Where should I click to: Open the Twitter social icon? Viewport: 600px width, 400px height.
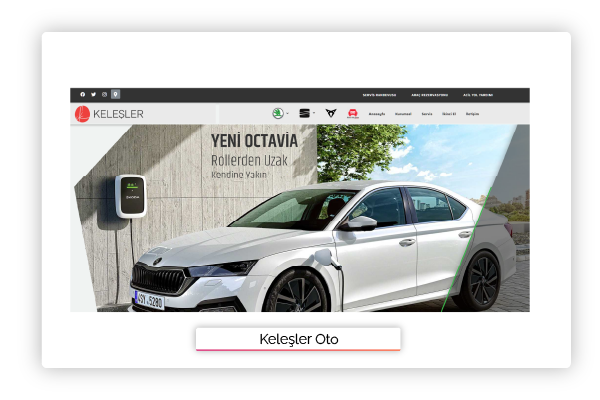(x=93, y=95)
